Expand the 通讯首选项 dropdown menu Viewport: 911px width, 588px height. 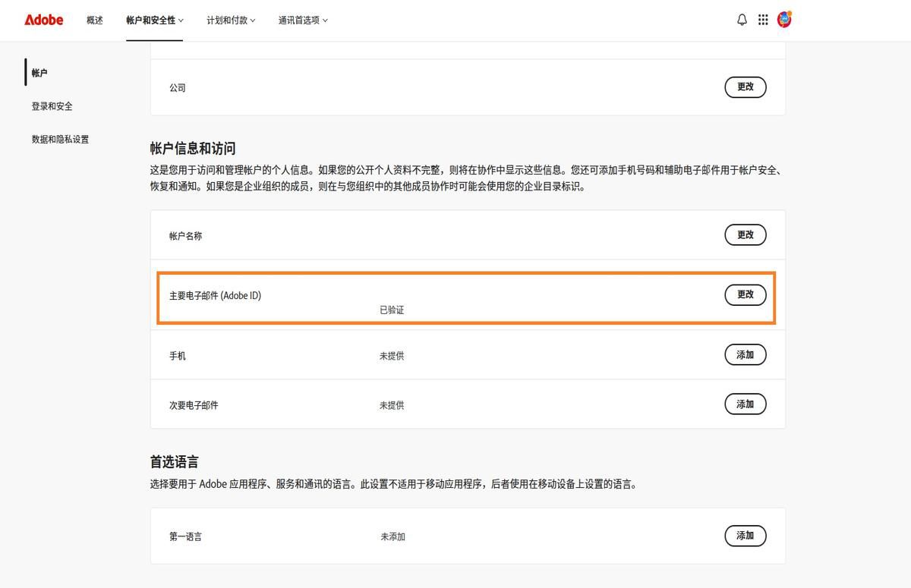point(302,20)
